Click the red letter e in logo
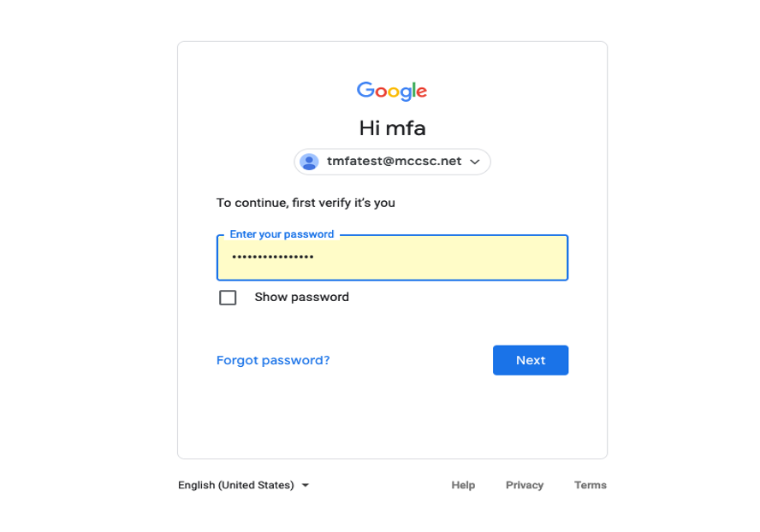 click(x=421, y=92)
